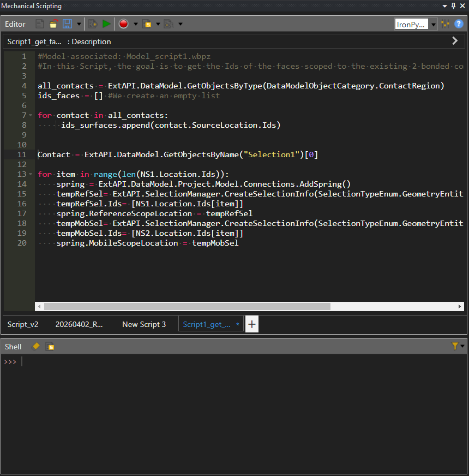The width and height of the screenshot is (469, 476).
Task: Click ids_faces on line 5
Action: coord(58,96)
